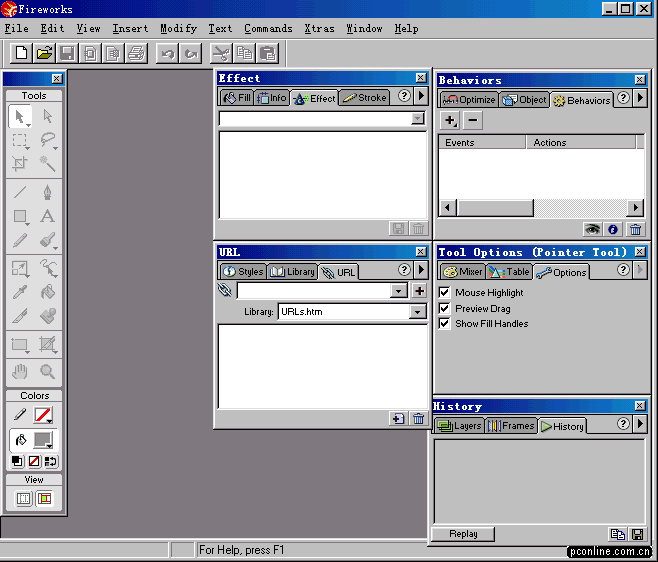
Task: Open the Modify menu
Action: pyautogui.click(x=178, y=29)
